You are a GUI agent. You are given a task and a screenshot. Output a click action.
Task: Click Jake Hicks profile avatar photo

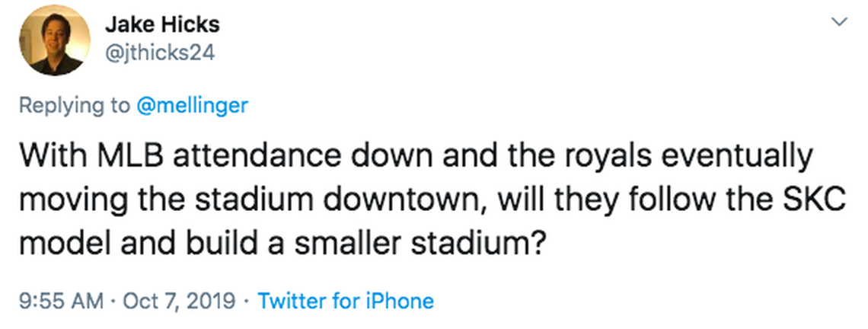click(50, 40)
